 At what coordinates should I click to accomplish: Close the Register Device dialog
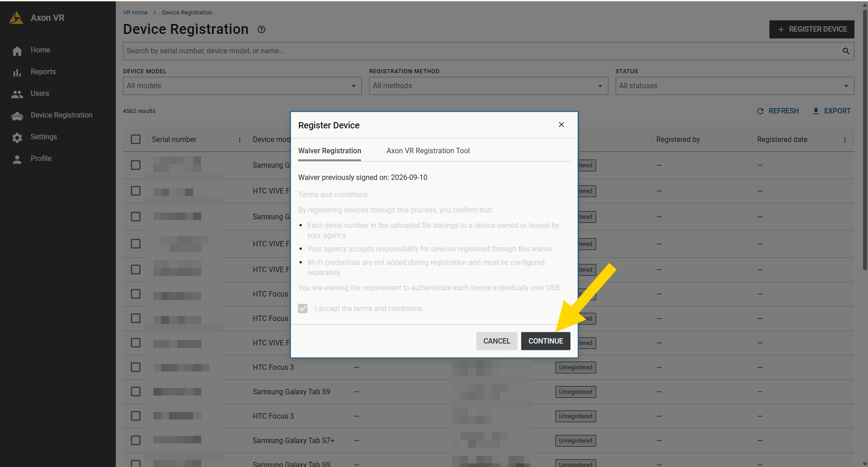tap(561, 125)
